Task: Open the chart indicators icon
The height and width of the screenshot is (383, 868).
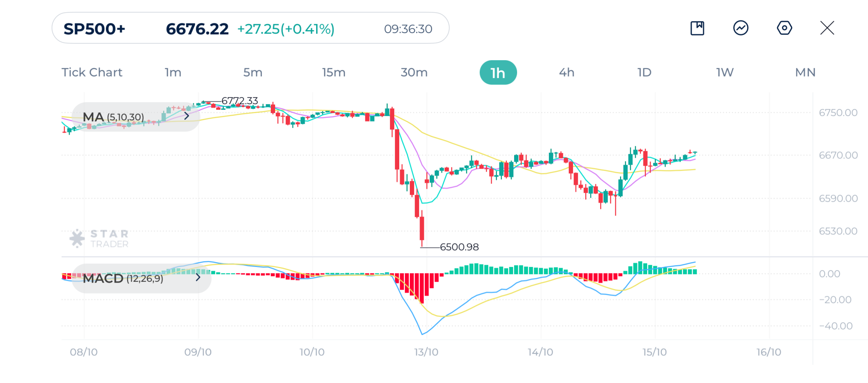Action: [741, 28]
